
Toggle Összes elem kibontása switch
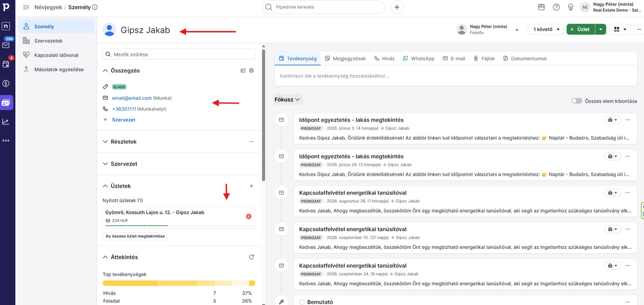point(577,101)
